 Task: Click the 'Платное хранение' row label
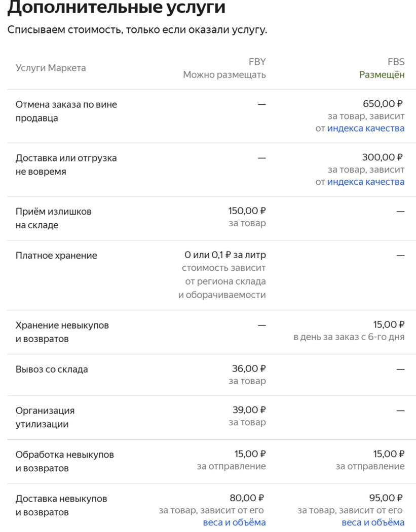(x=56, y=256)
